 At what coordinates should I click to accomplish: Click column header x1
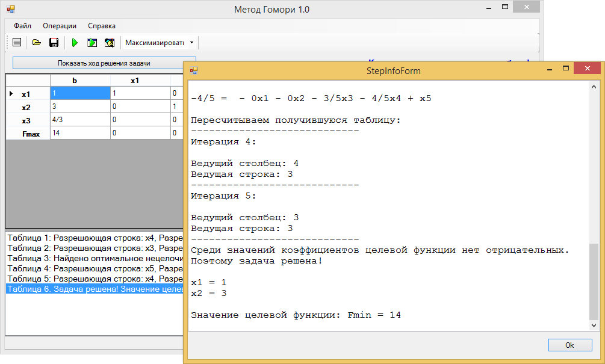point(140,80)
